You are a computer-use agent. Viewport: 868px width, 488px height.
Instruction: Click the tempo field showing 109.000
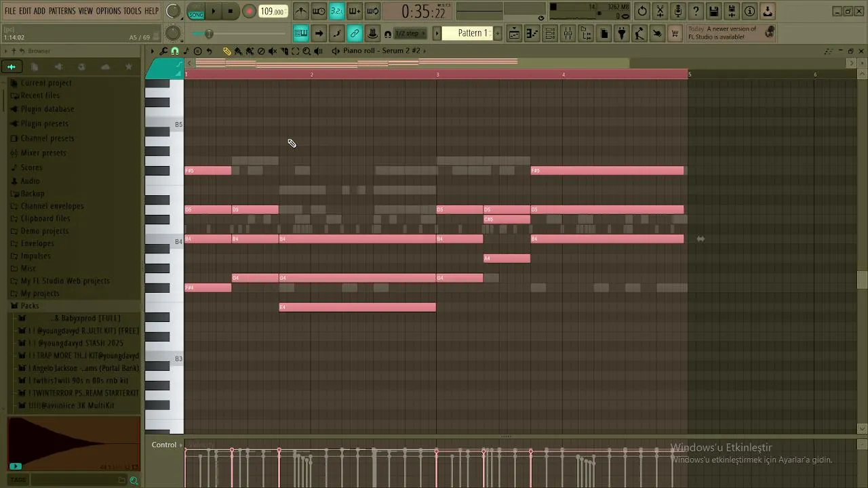tap(273, 12)
